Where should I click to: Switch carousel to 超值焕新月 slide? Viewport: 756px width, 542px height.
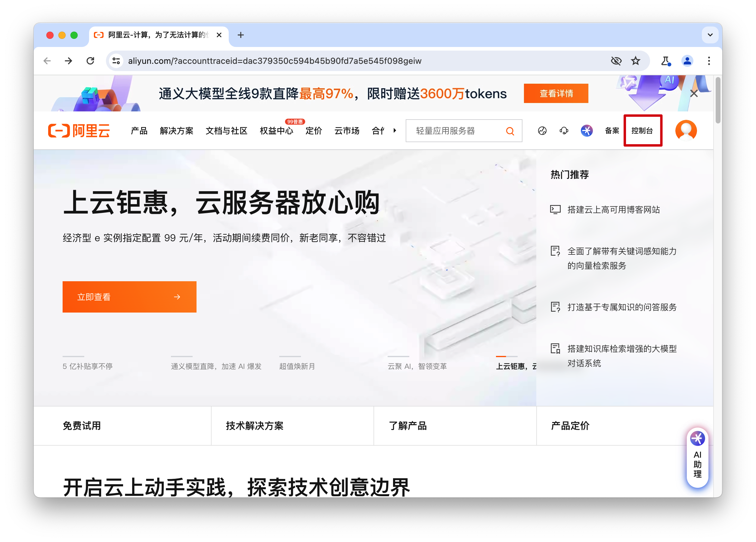pos(297,366)
